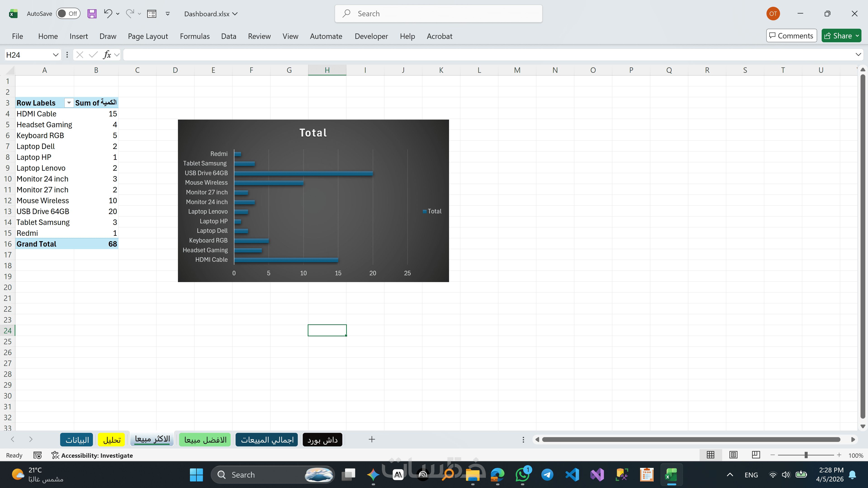Screen dimensions: 868x488
Task: Click the add new sheet plus icon
Action: click(x=372, y=439)
